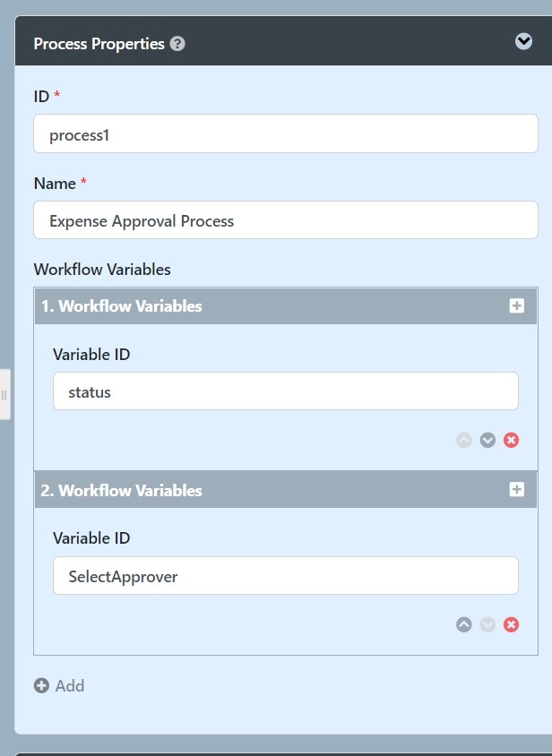Click the 2. Workflow Variables header bar
The width and height of the screenshot is (552, 756).
pyautogui.click(x=286, y=490)
